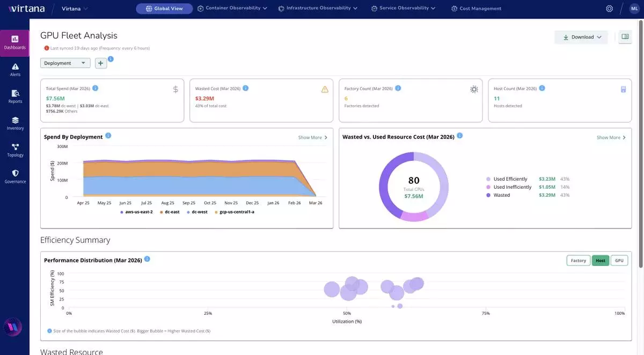644x355 pixels.
Task: Expand the Download dropdown
Action: pyautogui.click(x=582, y=37)
